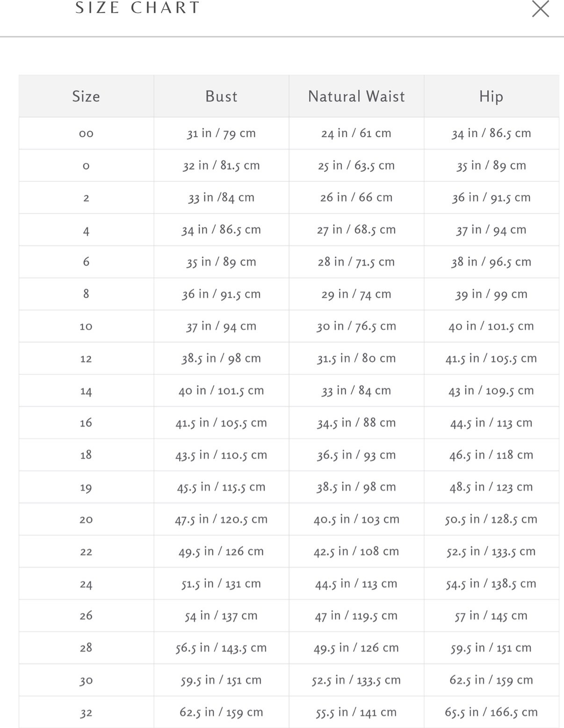This screenshot has height=728, width=564.
Task: Click hip value 41.5 in / 105.5 cm
Action: click(x=491, y=358)
